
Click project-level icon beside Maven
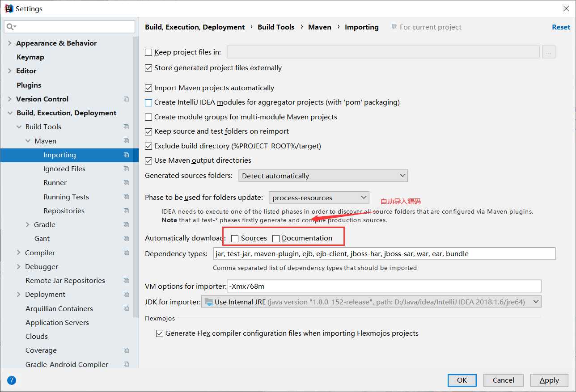click(126, 141)
